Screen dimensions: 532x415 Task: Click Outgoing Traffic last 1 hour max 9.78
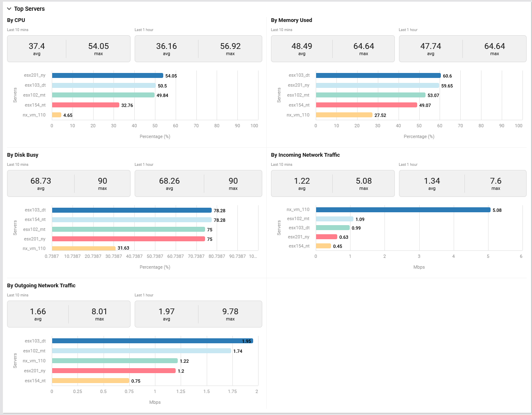pyautogui.click(x=230, y=312)
